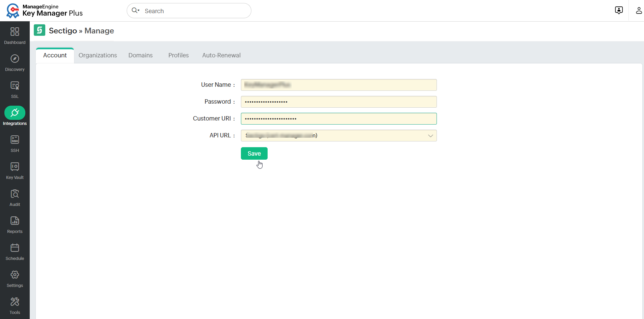644x319 pixels.
Task: Select the Integrations plug icon
Action: [x=15, y=113]
